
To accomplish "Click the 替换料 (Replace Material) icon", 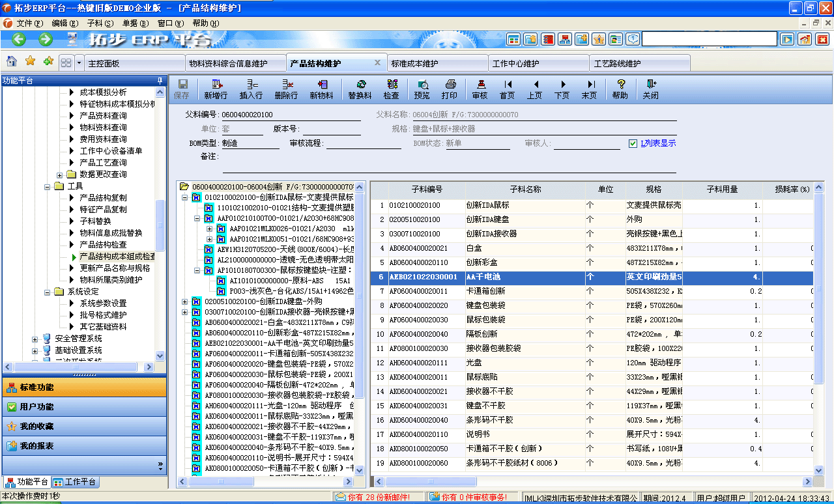I will (360, 89).
